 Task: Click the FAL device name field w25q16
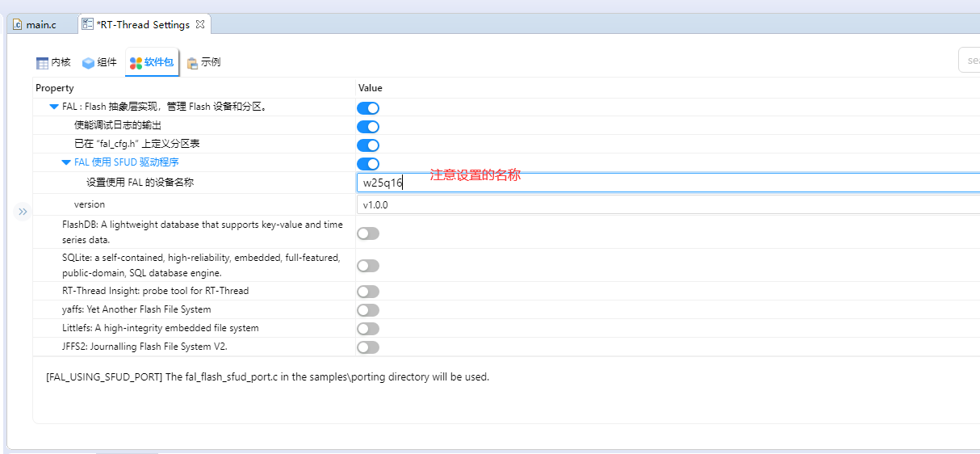[668, 183]
